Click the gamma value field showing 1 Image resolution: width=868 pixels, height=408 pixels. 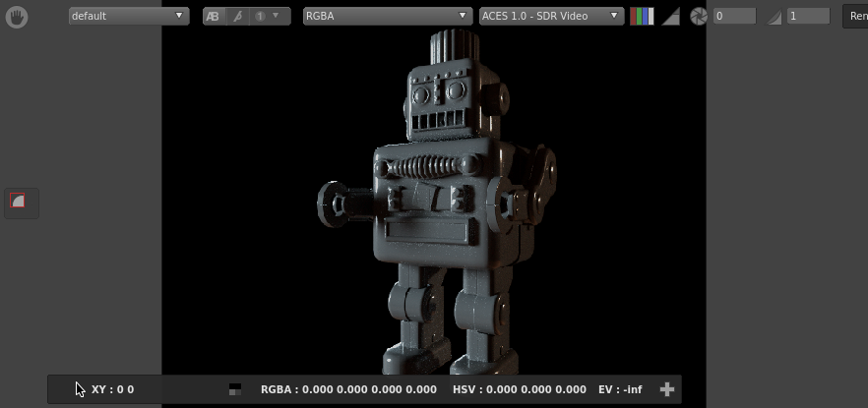[808, 17]
